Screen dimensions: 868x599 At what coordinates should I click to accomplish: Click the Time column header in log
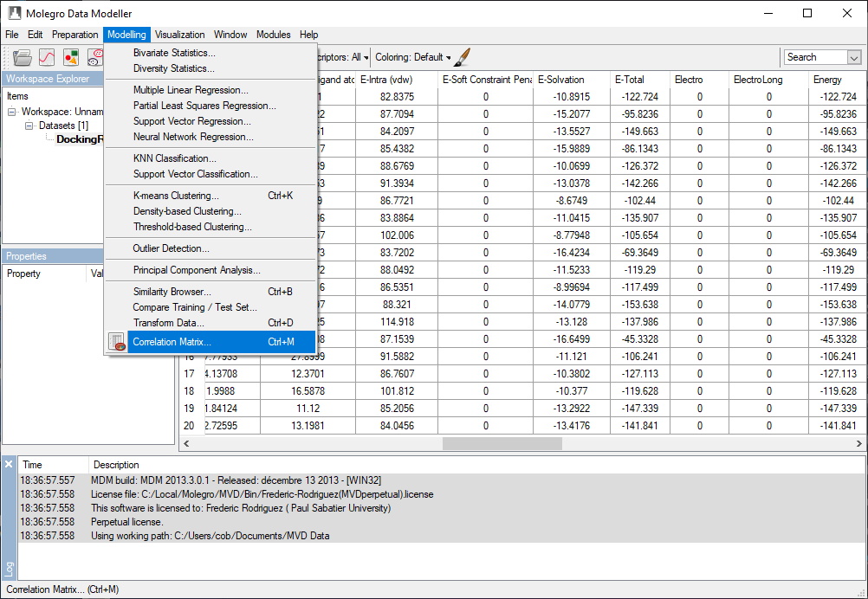tap(53, 465)
